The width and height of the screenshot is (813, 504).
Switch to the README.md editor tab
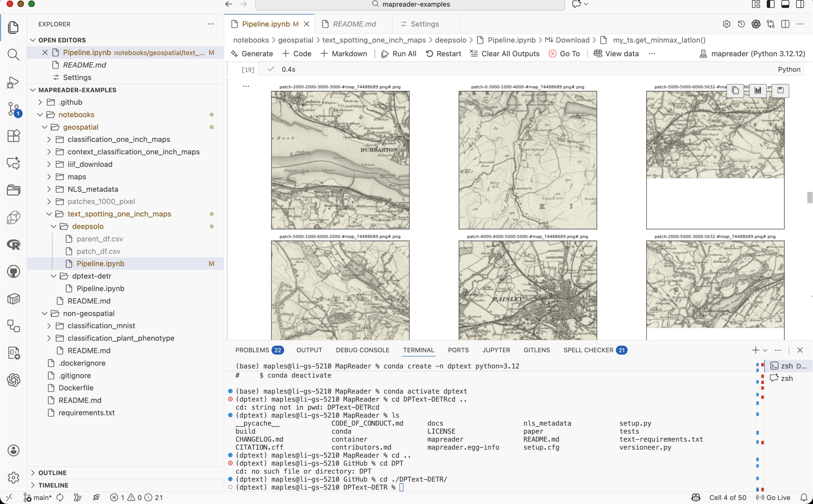(x=354, y=24)
